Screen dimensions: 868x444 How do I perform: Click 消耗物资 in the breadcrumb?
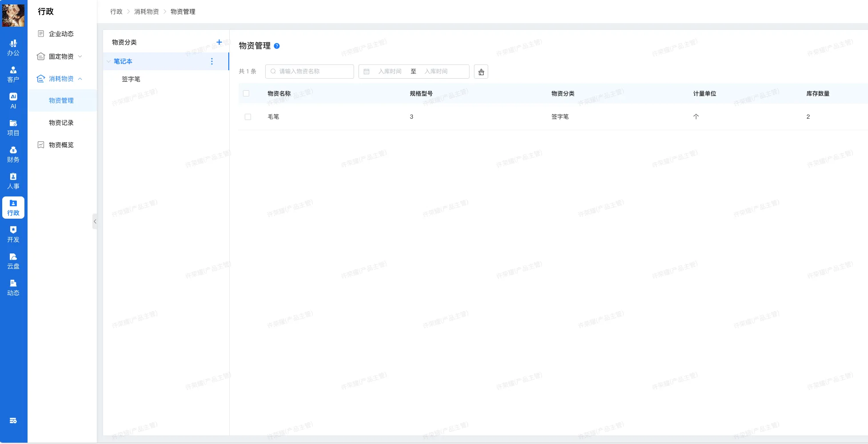147,12
